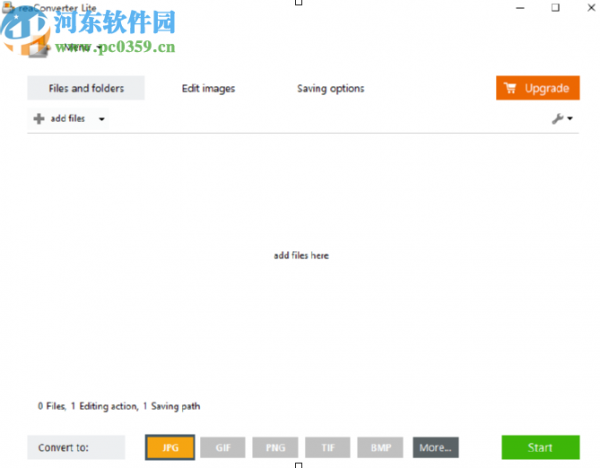Image resolution: width=600 pixels, height=468 pixels.
Task: Expand the arrow next to the wrench
Action: [x=570, y=119]
